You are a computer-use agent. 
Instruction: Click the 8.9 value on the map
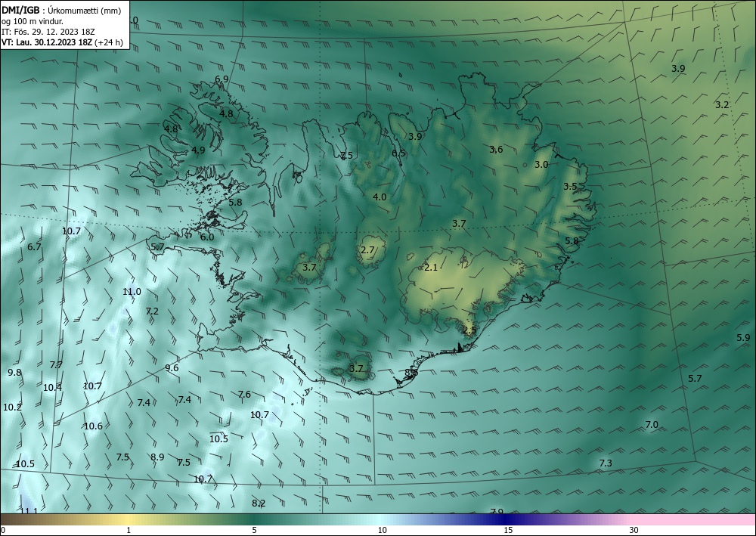point(158,457)
